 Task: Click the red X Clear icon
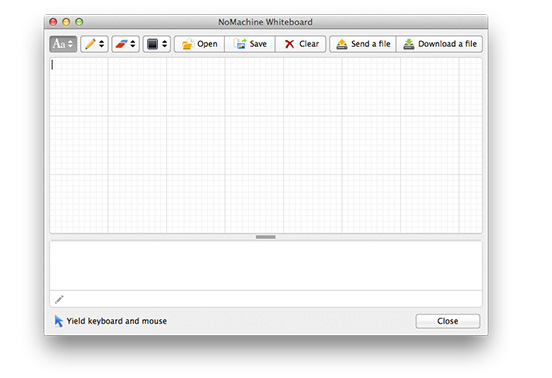[289, 44]
